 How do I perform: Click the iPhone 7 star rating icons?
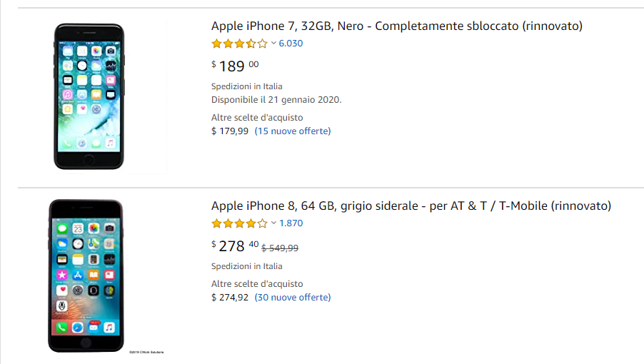pyautogui.click(x=239, y=44)
